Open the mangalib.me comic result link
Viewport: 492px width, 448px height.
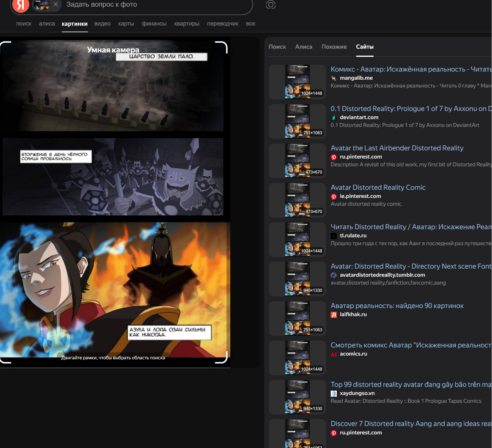[411, 69]
